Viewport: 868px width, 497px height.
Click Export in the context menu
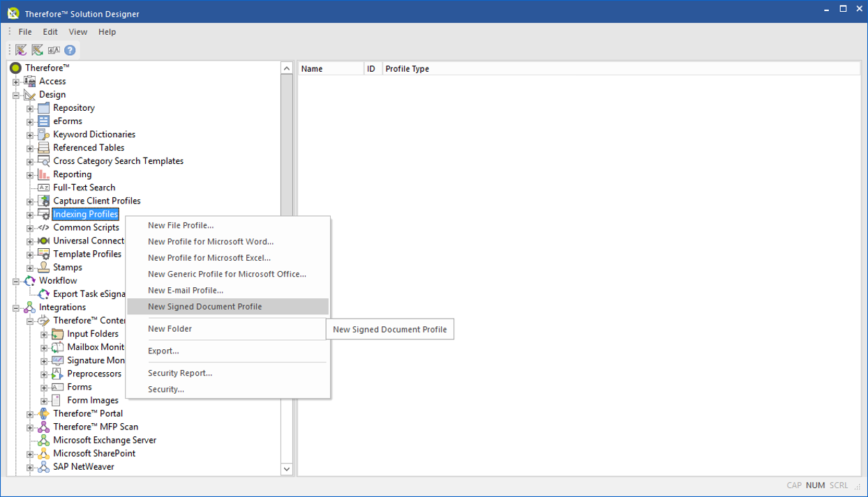(163, 351)
